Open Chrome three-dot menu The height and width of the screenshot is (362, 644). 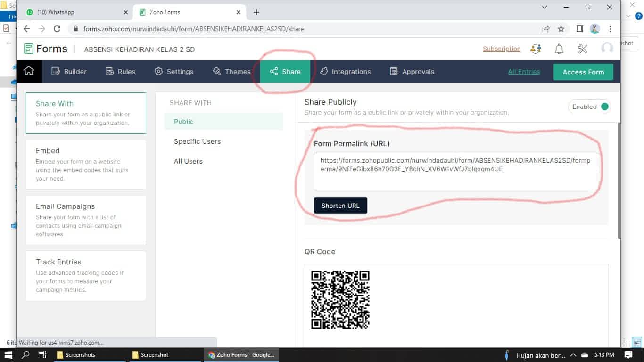[611, 29]
